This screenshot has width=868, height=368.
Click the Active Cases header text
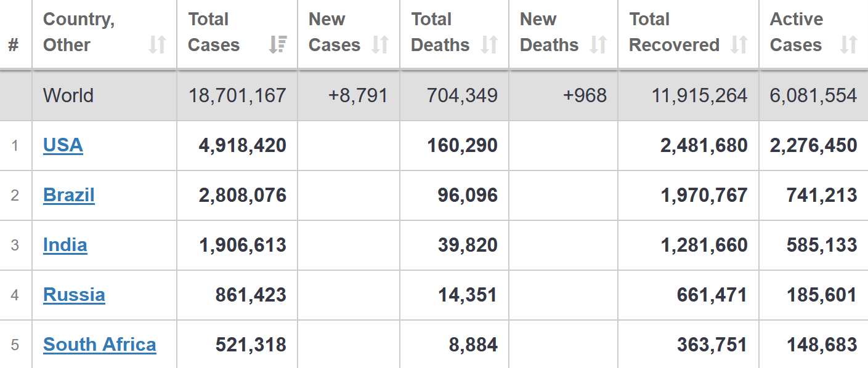(x=796, y=33)
